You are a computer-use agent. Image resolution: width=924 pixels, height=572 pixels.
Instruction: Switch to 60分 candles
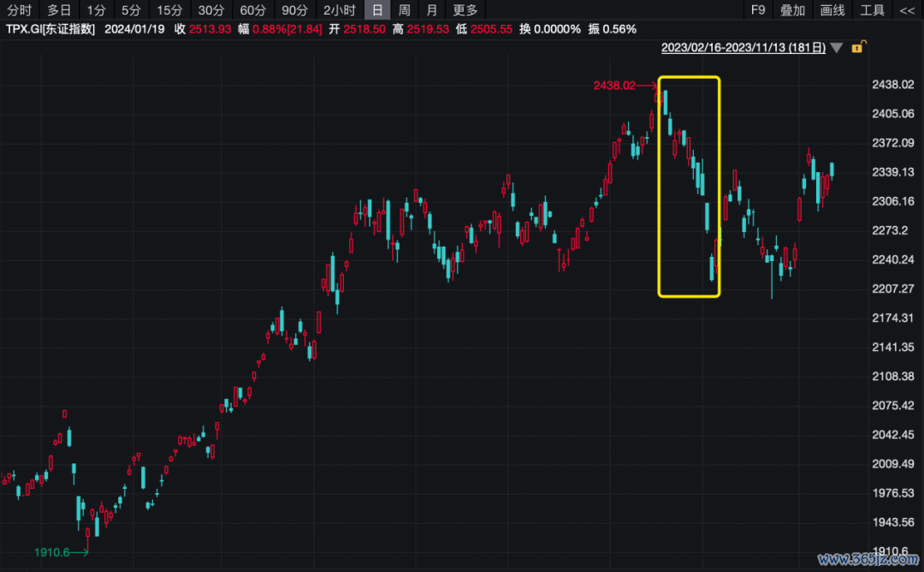click(252, 10)
